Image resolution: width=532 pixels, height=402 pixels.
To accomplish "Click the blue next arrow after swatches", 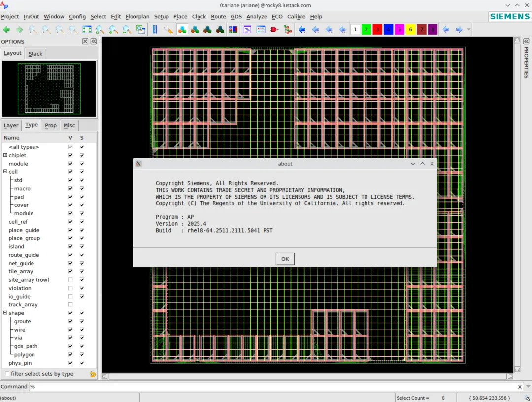I will point(459,30).
